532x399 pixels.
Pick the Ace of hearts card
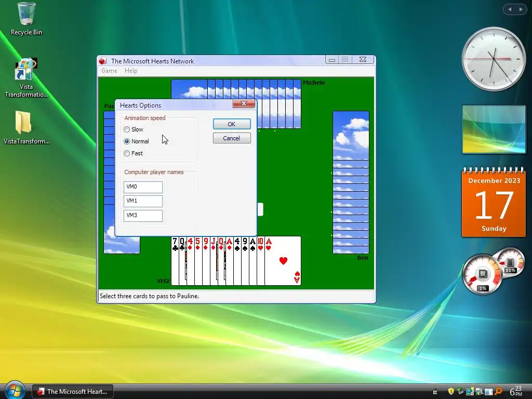283,261
